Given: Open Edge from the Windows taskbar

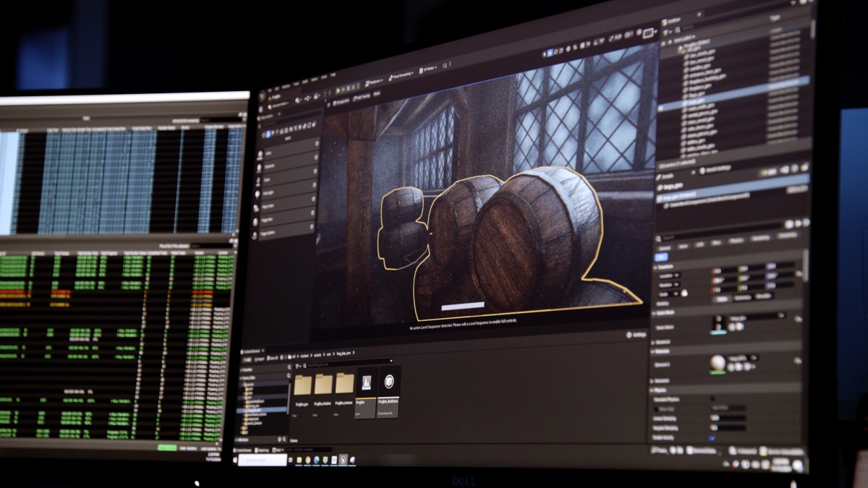Looking at the screenshot, I should tap(316, 460).
